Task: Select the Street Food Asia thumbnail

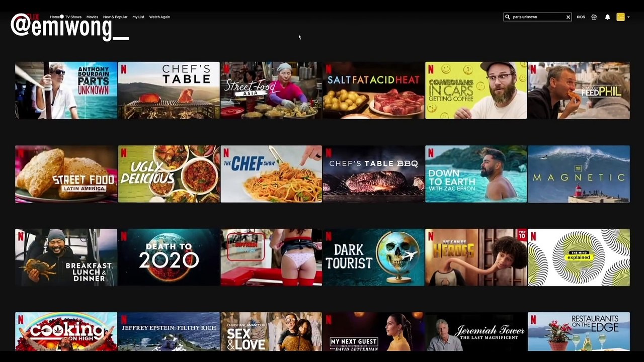Action: (271, 90)
